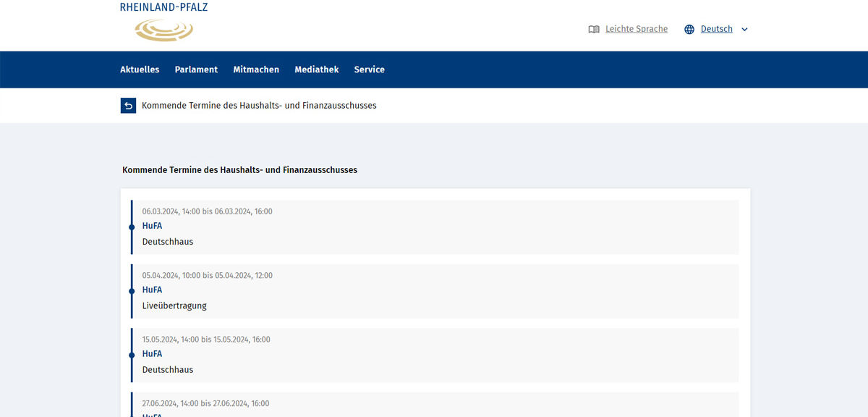Open the Service menu
The image size is (868, 417).
(x=369, y=69)
